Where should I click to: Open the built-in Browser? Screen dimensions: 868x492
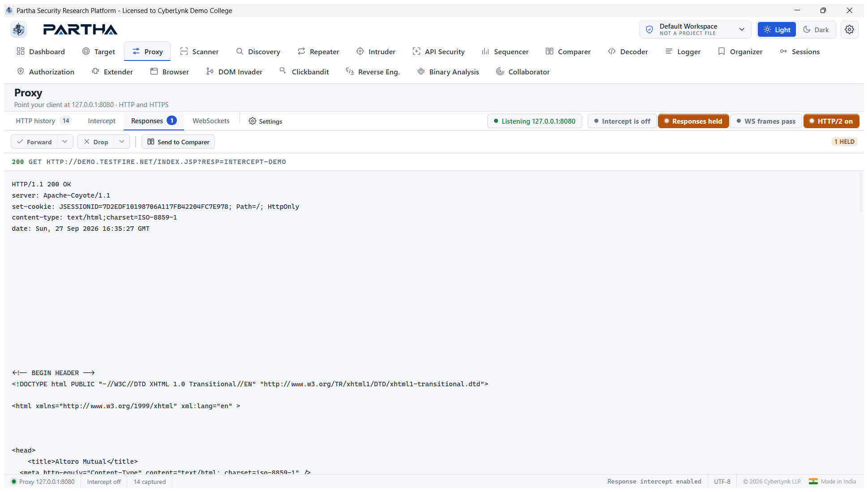(170, 72)
